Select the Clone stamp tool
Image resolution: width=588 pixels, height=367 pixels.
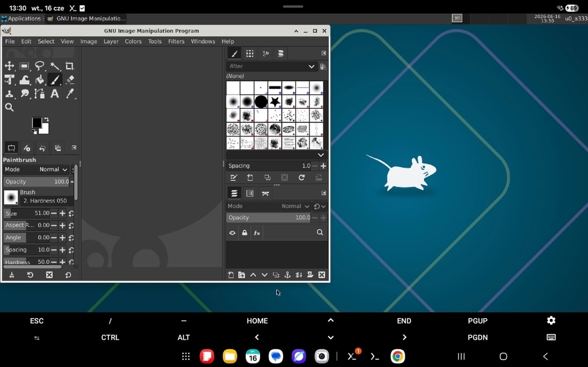coord(9,94)
